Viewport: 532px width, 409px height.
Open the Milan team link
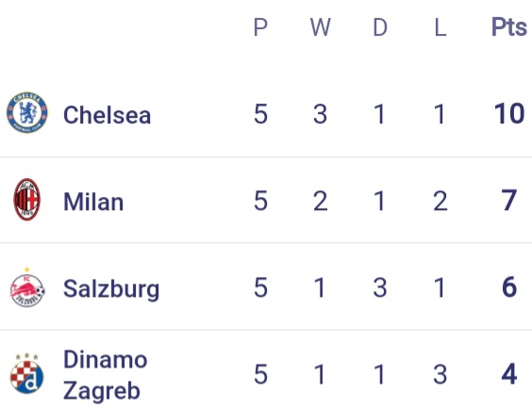[93, 202]
